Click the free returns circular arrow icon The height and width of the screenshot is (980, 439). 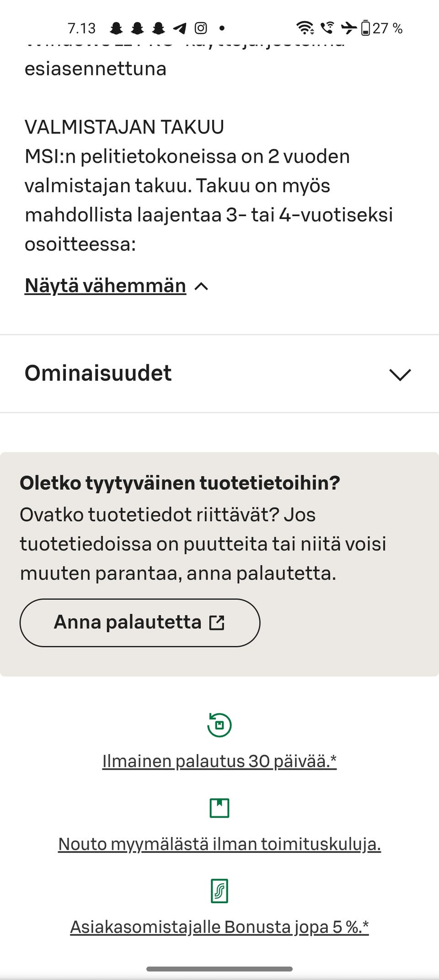219,725
